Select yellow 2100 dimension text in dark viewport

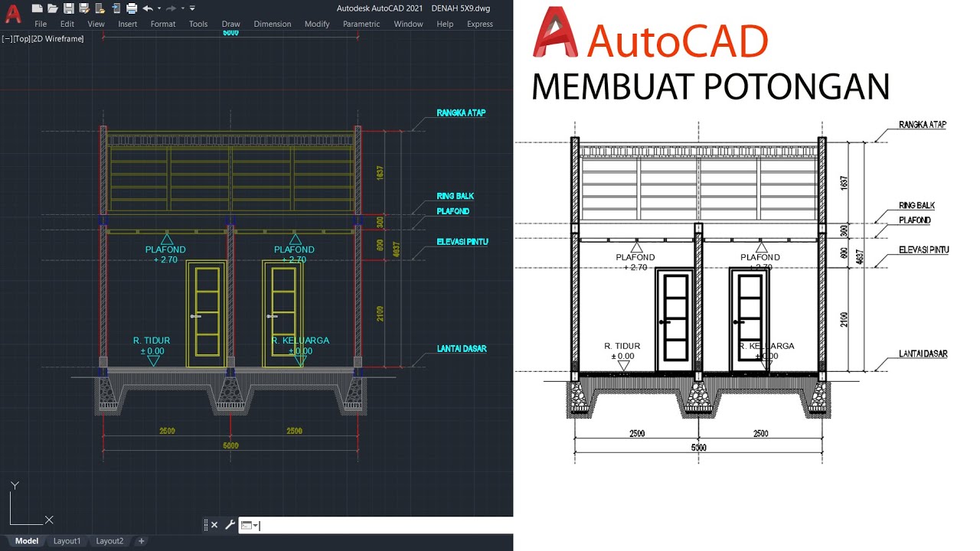click(381, 314)
